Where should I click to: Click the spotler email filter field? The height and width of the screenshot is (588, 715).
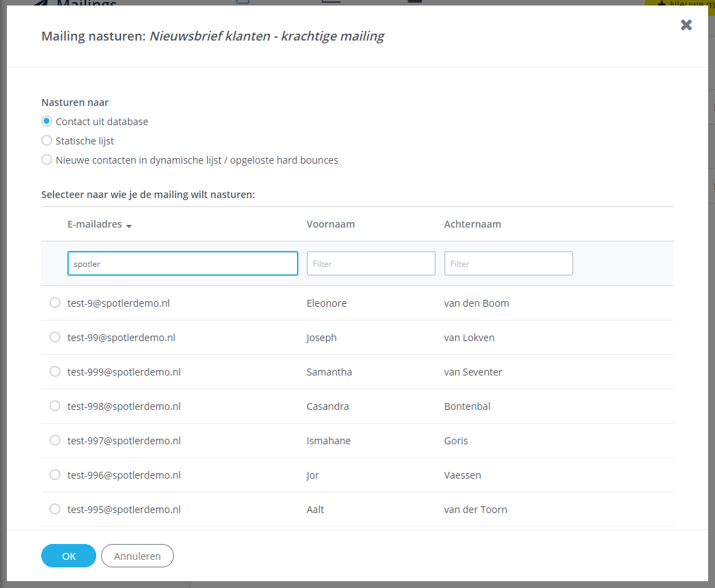[x=182, y=263]
